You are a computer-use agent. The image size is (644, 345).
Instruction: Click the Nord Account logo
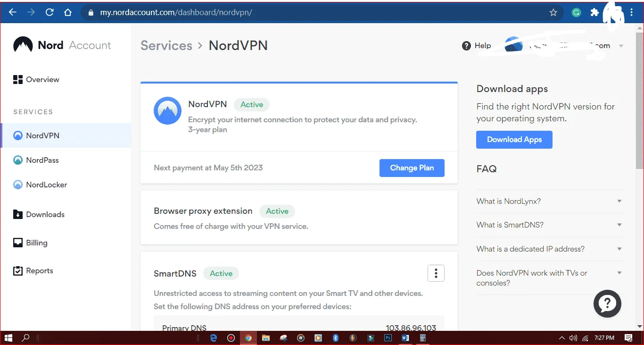(x=62, y=45)
